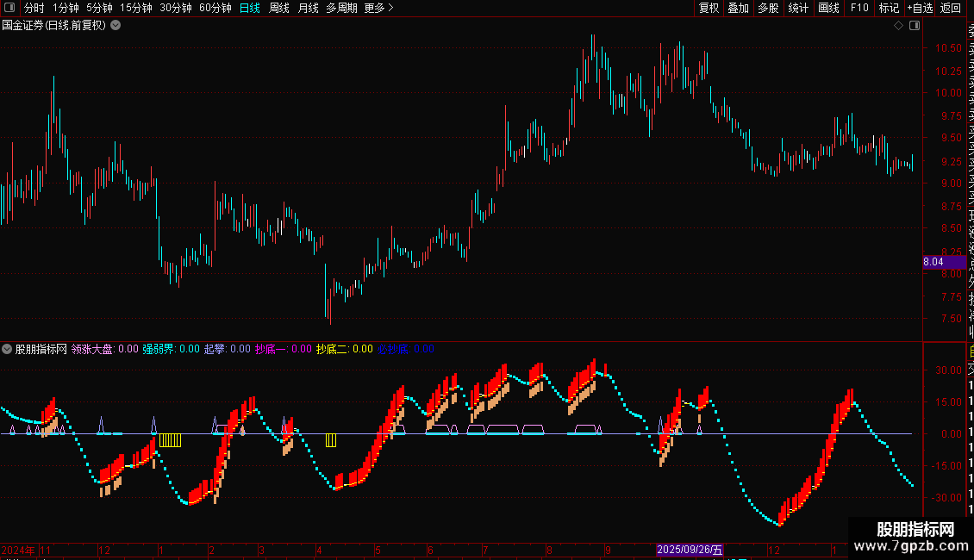Switch to 月线 monthly chart

point(308,8)
